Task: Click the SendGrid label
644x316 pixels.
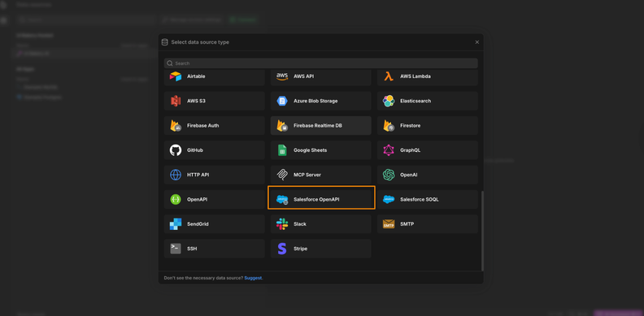Action: (x=198, y=224)
